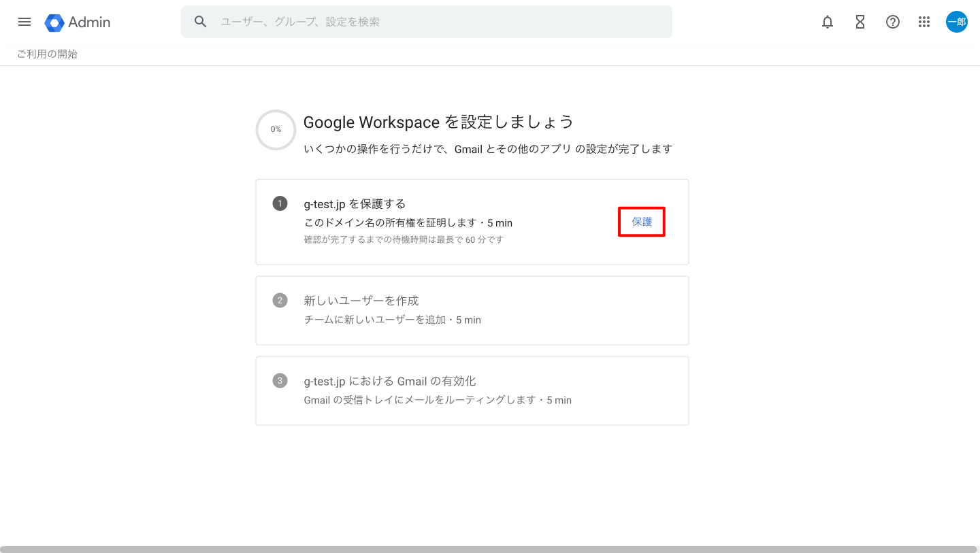Click the horizontal scrollbar at the bottom
This screenshot has width=980, height=553.
coord(489,549)
